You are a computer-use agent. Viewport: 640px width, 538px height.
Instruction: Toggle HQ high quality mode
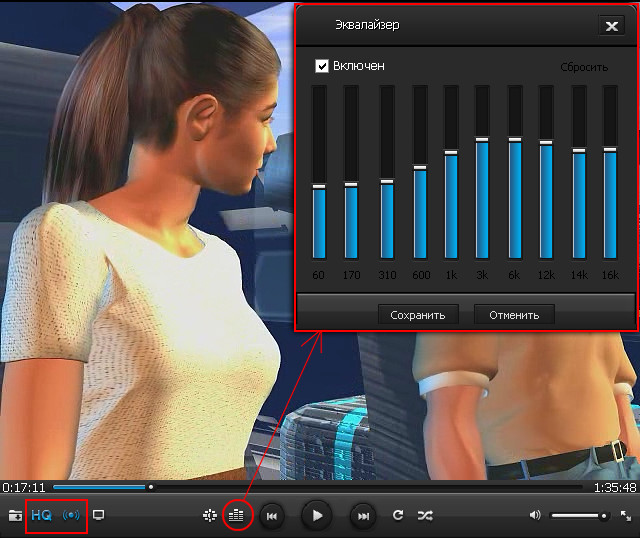pos(41,515)
